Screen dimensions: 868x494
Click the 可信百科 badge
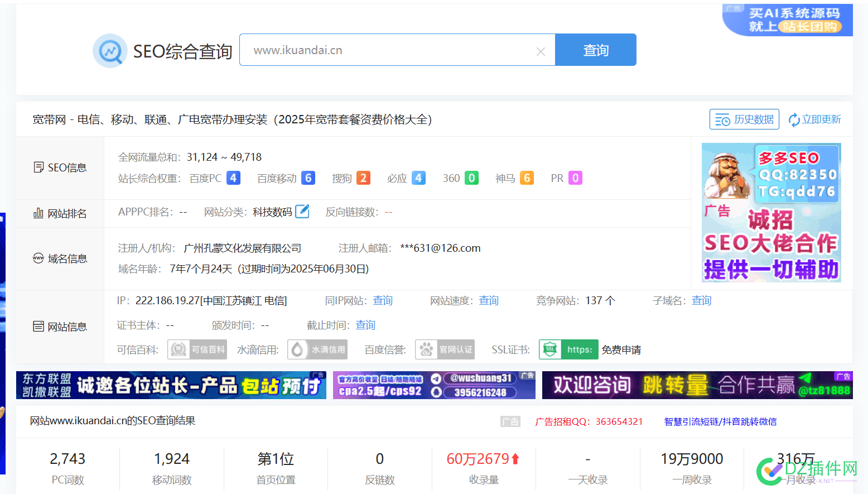197,349
